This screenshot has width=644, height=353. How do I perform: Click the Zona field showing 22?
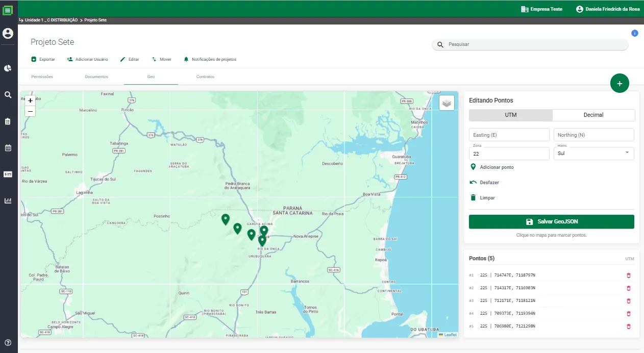tap(509, 153)
